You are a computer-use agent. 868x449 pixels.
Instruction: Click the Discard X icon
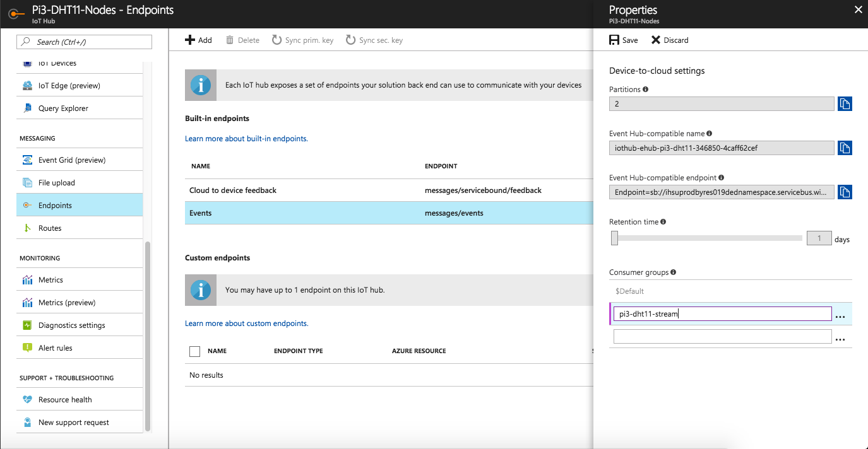coord(656,40)
